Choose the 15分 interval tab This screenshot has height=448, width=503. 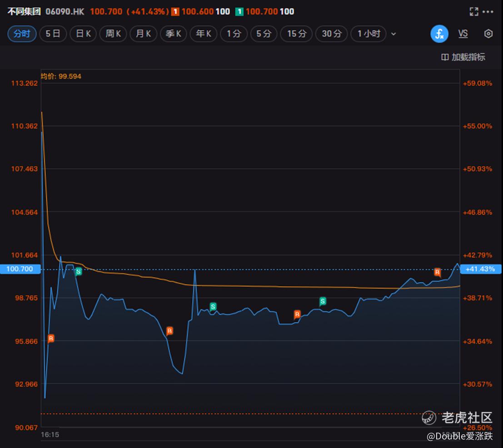[297, 34]
